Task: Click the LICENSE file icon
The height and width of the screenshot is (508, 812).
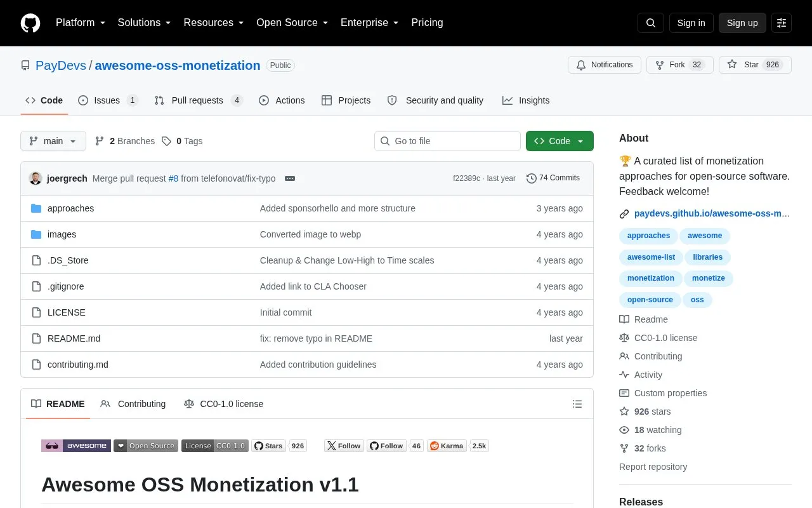Action: pos(36,312)
